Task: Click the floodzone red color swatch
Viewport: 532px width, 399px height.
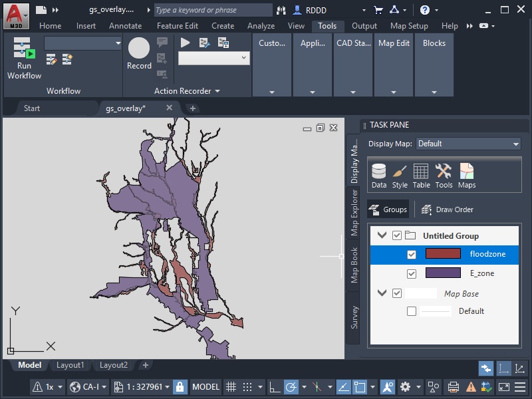Action: point(443,254)
